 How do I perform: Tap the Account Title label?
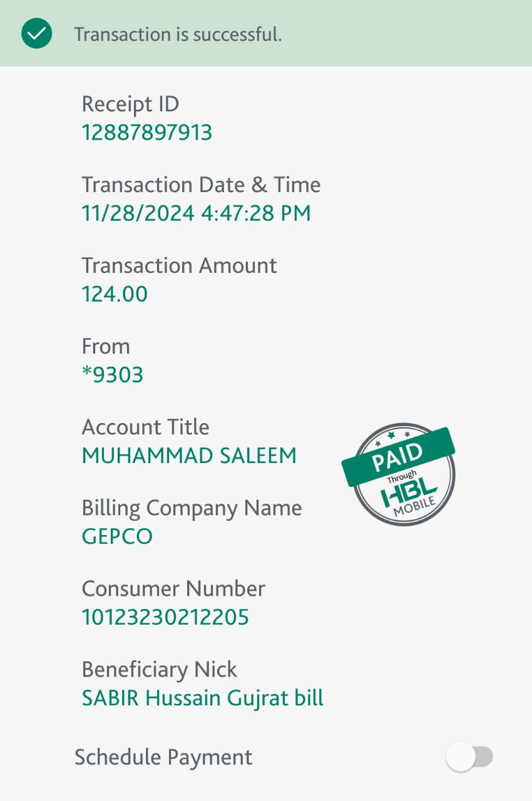coord(145,427)
